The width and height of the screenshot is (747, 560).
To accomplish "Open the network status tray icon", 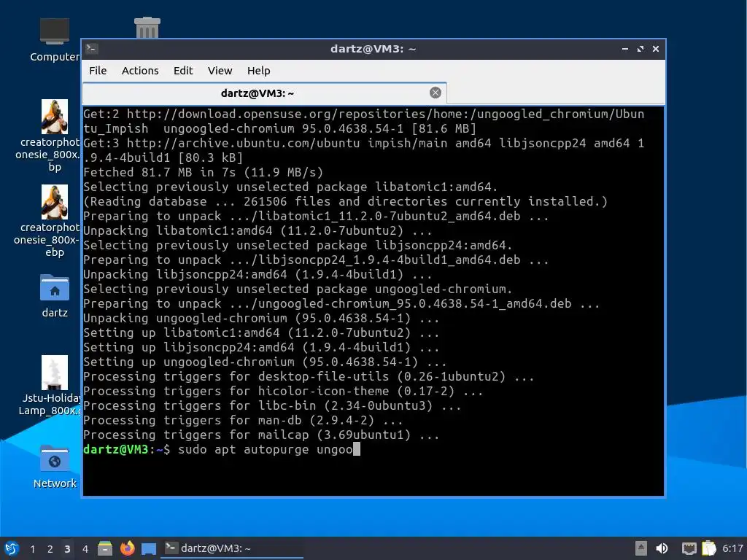I will [x=689, y=548].
